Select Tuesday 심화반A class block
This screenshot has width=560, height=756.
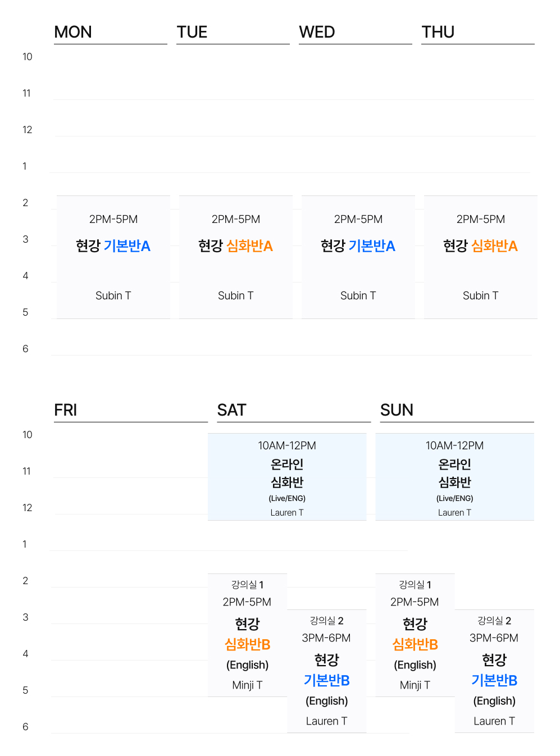(x=235, y=257)
